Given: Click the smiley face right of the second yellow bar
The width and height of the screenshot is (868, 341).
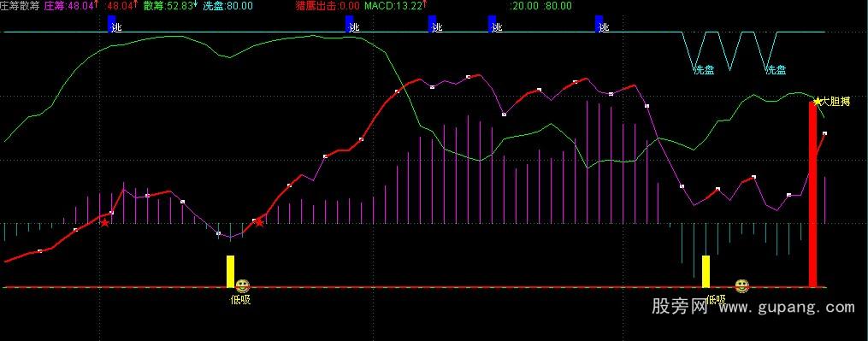Looking at the screenshot, I should click(x=741, y=286).
